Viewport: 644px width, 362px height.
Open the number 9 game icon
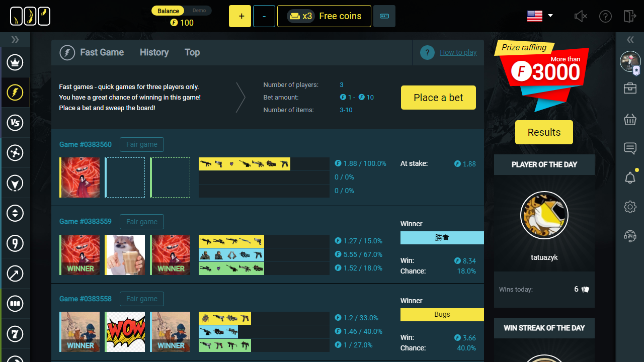click(15, 243)
